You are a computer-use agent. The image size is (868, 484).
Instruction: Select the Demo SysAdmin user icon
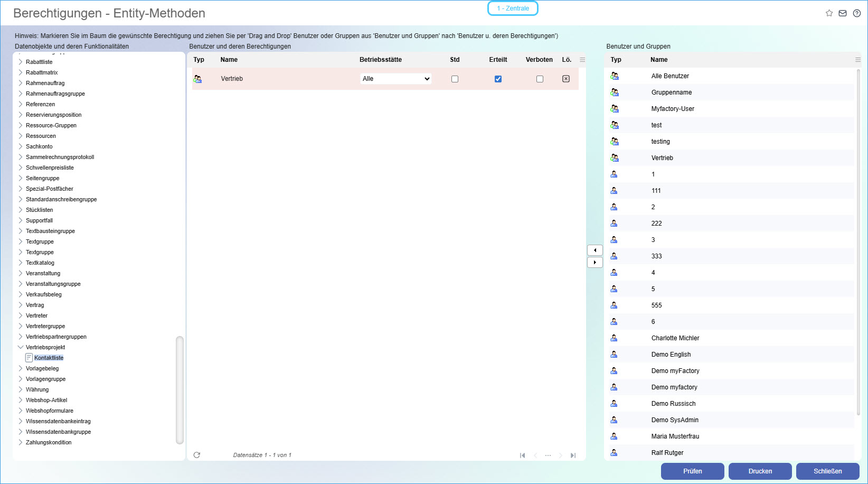(614, 420)
